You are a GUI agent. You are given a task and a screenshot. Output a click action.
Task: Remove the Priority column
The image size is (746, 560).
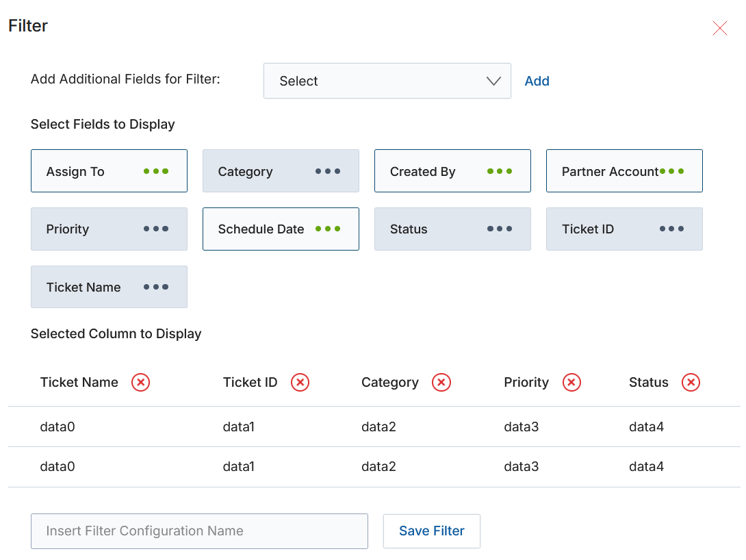click(x=572, y=382)
